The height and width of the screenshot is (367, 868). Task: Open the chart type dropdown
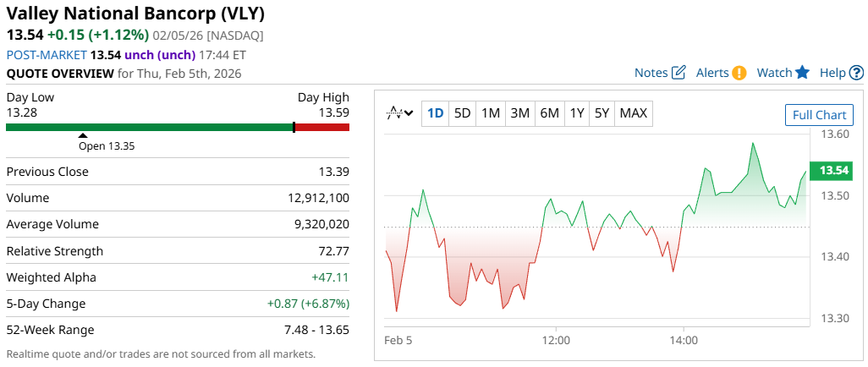(400, 112)
